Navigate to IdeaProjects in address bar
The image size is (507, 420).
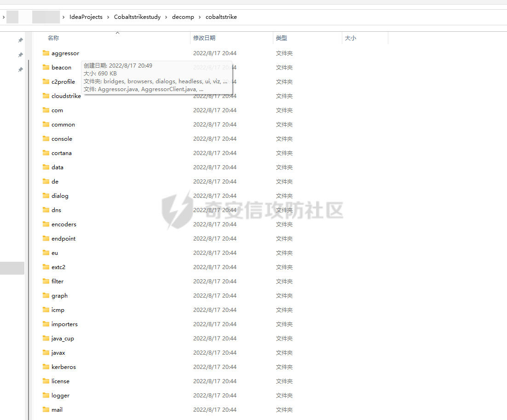coord(86,17)
